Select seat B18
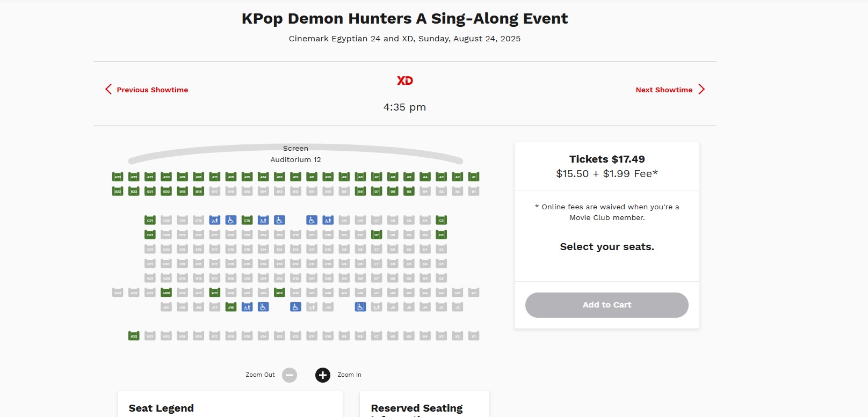 coord(199,191)
